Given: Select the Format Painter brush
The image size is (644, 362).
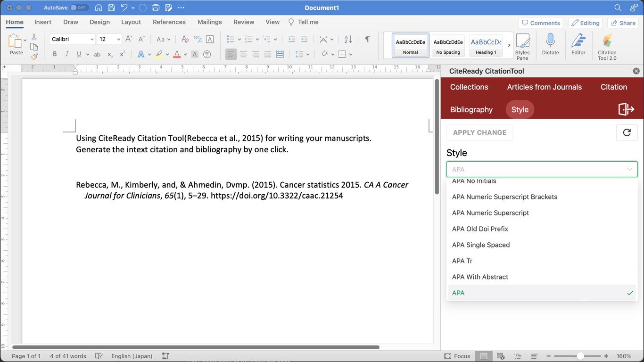Looking at the screenshot, I should (34, 57).
